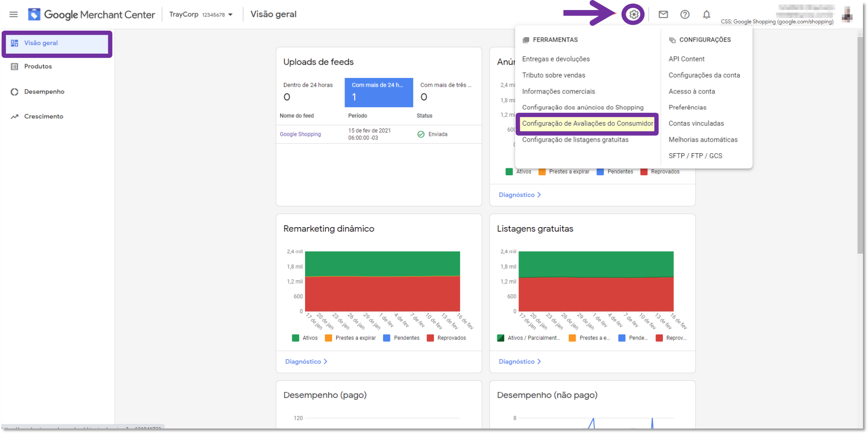The width and height of the screenshot is (868, 434).
Task: Open Configuração de Avaliações do Consumidor
Action: point(587,123)
